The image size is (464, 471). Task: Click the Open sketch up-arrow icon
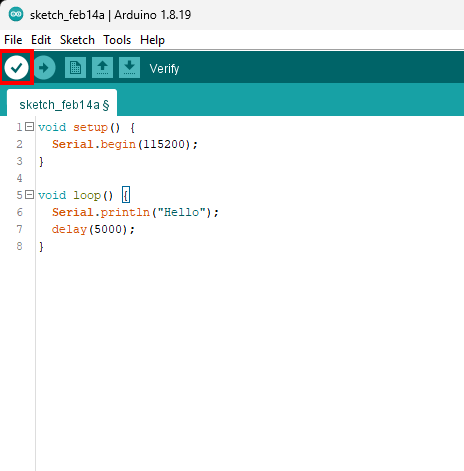tap(102, 68)
